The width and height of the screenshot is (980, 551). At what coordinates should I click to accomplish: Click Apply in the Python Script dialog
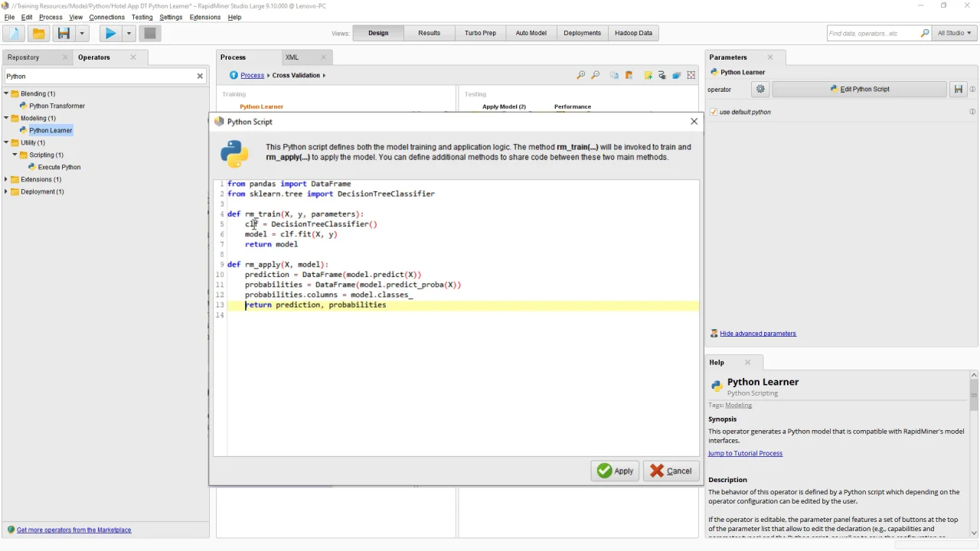click(615, 471)
